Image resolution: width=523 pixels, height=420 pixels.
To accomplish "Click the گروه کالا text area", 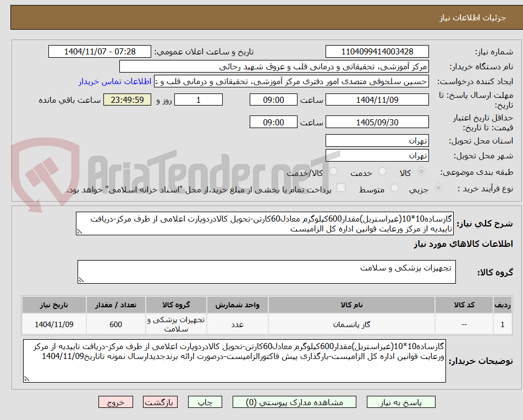I will coord(267,272).
